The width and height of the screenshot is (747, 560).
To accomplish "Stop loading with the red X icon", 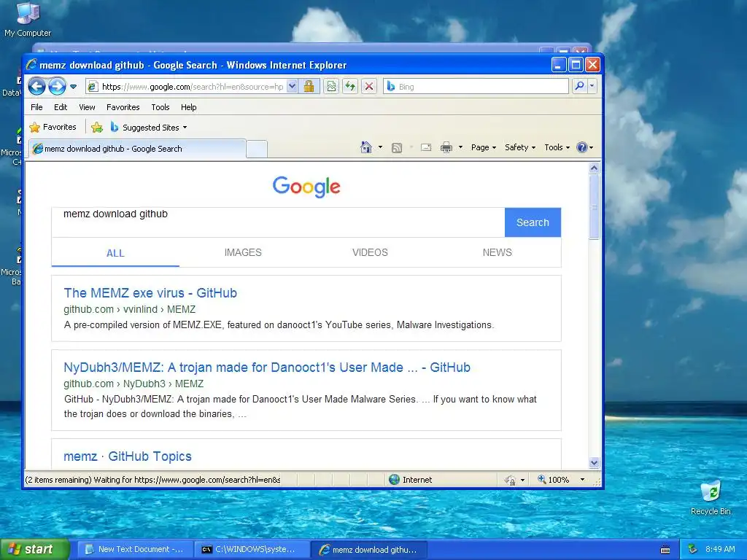I will pos(368,86).
